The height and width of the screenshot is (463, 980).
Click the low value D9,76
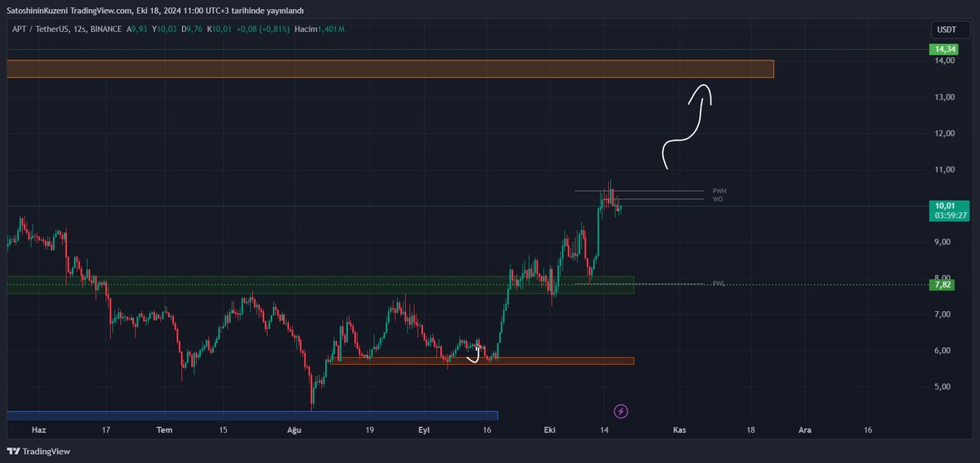[x=194, y=29]
